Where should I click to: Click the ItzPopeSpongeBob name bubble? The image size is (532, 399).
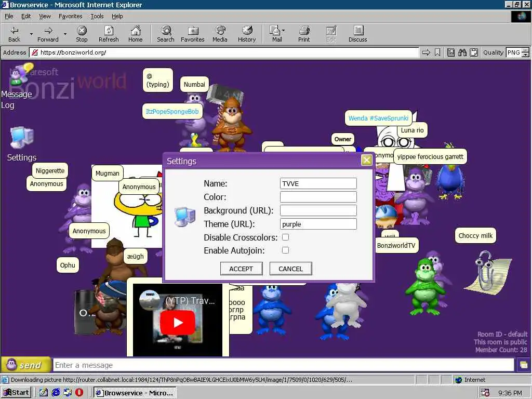pos(172,111)
